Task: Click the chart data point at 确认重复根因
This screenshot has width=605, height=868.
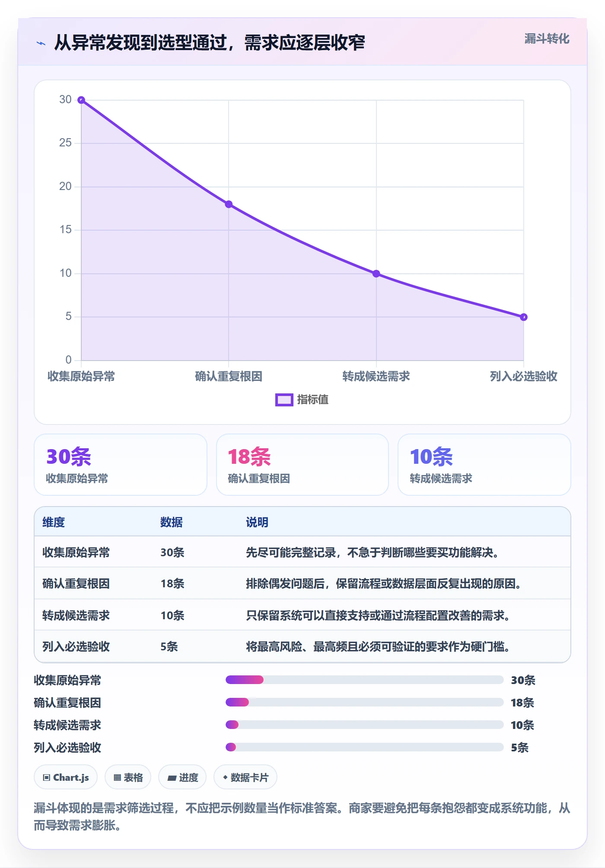Action: [x=229, y=204]
